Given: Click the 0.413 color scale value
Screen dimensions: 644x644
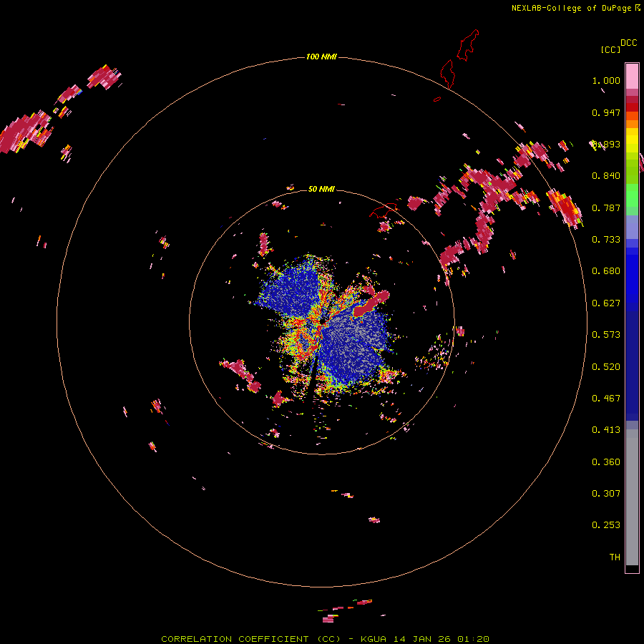Looking at the screenshot, I should point(606,430).
